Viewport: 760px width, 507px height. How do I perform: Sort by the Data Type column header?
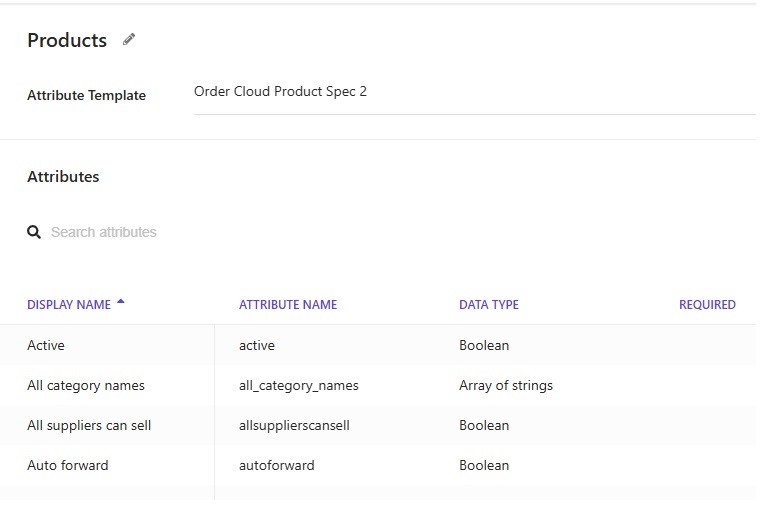click(x=488, y=305)
